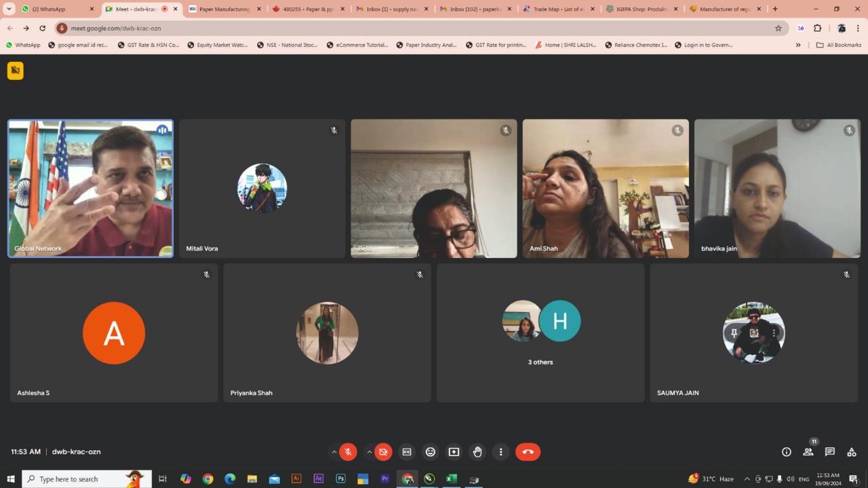Click the Present now screen share icon
This screenshot has height=488, width=868.
point(454,452)
